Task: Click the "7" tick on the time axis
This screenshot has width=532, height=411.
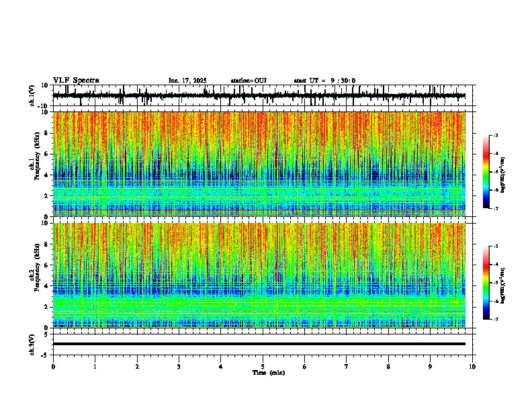Action: click(x=347, y=367)
